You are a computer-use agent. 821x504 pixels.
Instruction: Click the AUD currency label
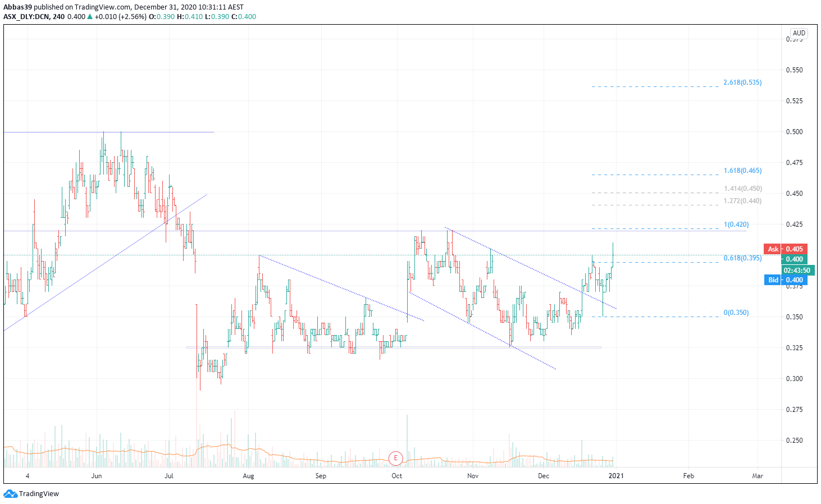pos(799,33)
